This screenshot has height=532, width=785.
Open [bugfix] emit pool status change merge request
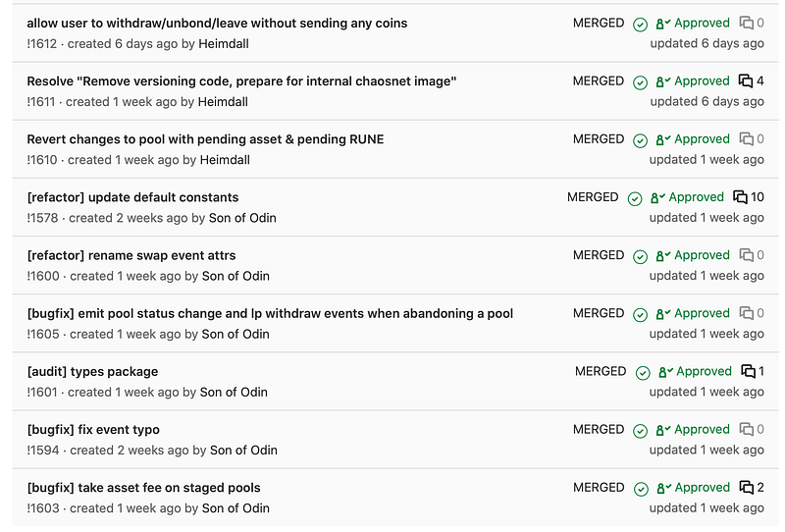click(x=270, y=313)
